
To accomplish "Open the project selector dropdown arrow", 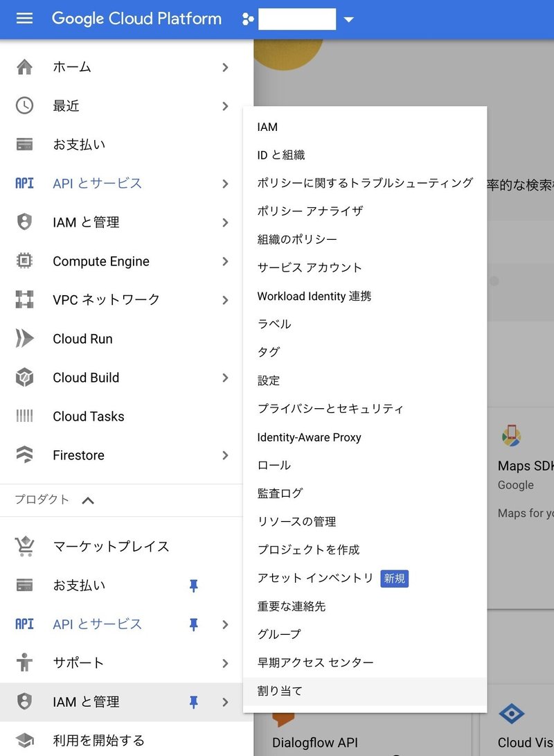I will coord(349,19).
